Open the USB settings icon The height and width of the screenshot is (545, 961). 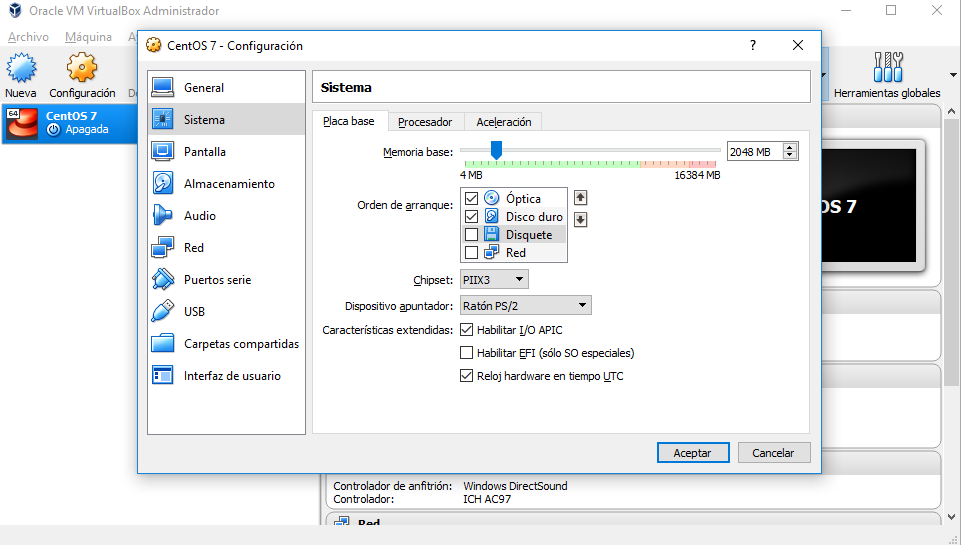click(163, 312)
